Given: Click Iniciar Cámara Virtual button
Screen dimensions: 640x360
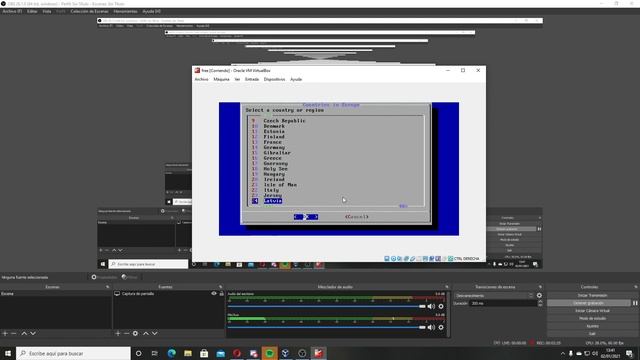Looking at the screenshot, I should point(592,311).
